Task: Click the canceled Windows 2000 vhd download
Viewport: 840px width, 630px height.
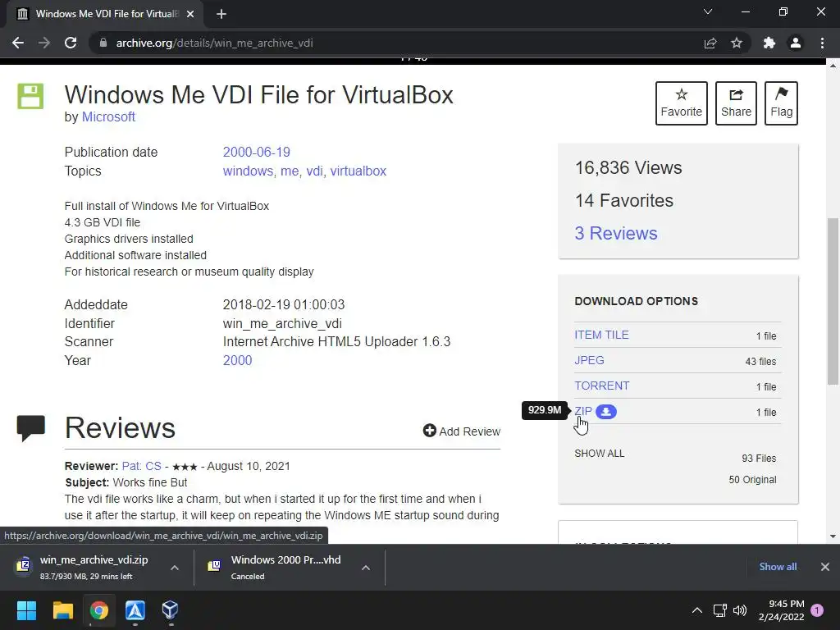Action: click(x=277, y=567)
